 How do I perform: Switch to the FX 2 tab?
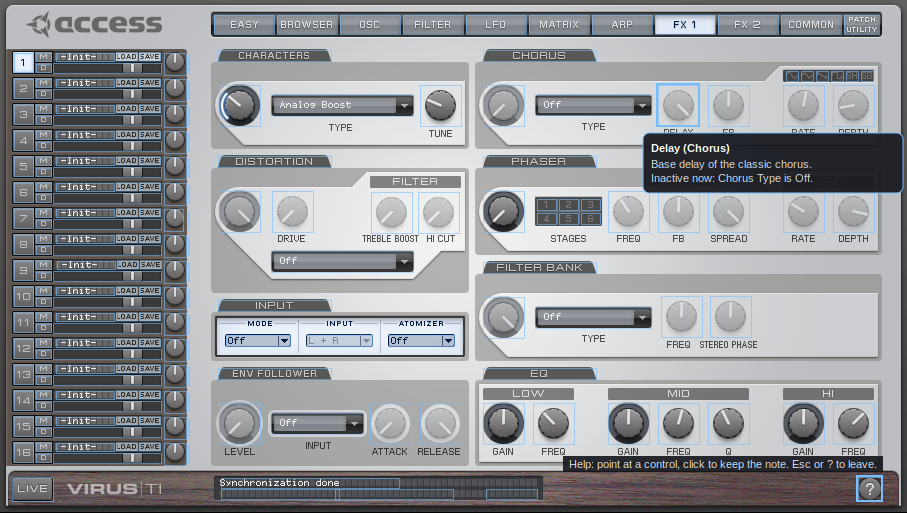pyautogui.click(x=747, y=25)
